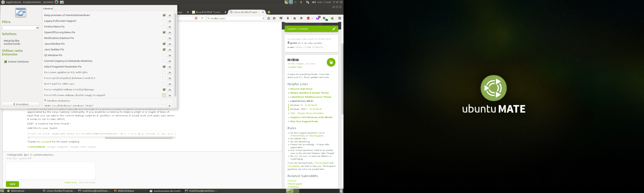Open the Emplacements menu
Viewport: 644px width, 193px height.
tap(32, 2)
